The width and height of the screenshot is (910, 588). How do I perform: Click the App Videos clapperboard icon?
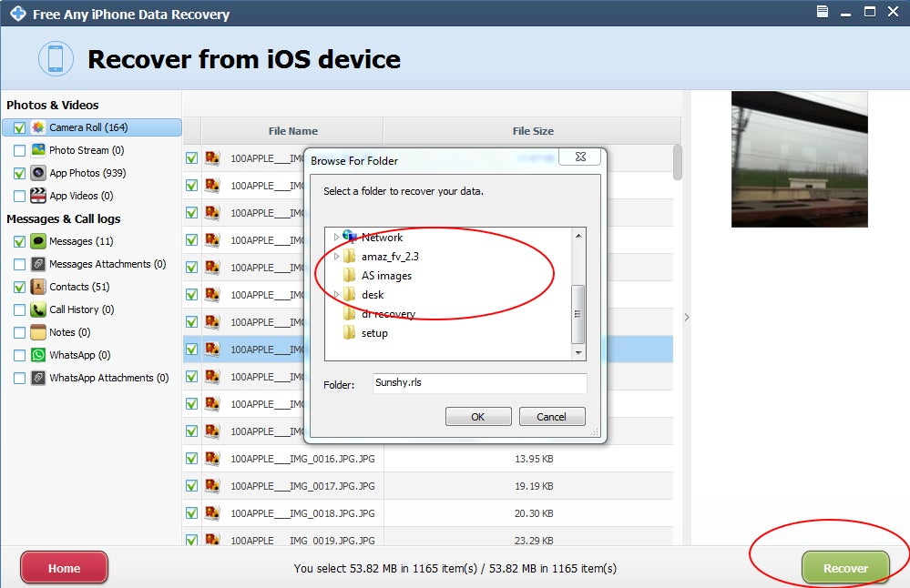38,196
